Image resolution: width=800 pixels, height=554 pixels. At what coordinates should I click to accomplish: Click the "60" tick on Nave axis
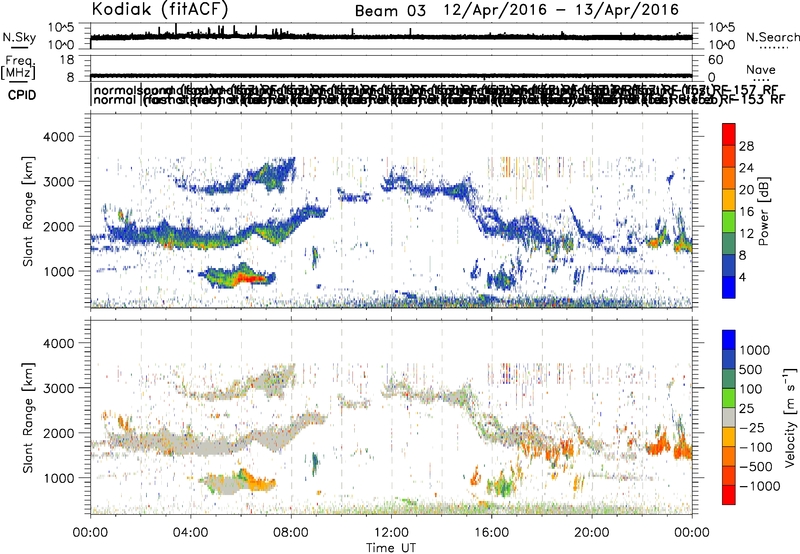[716, 60]
